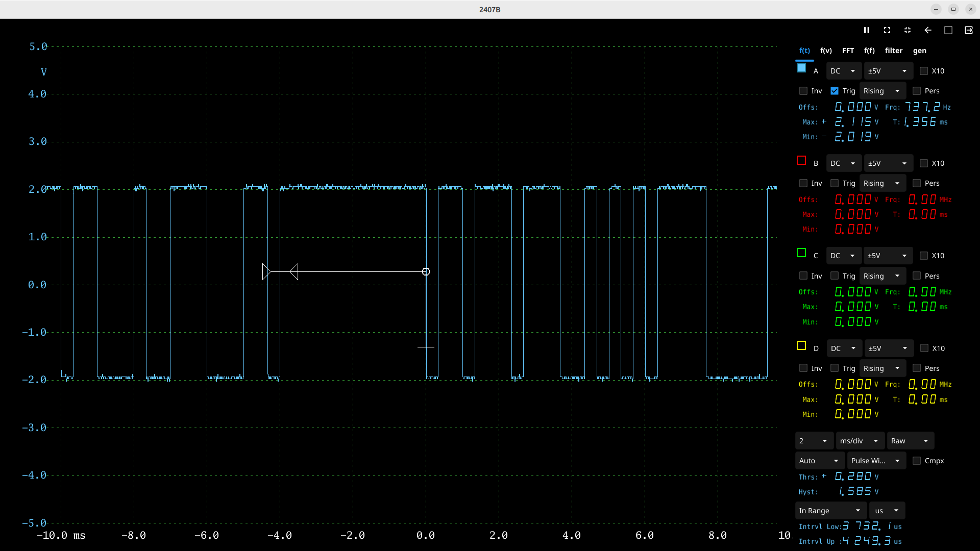The height and width of the screenshot is (551, 980).
Task: Open the Auto trigger mode dropdown
Action: (820, 461)
